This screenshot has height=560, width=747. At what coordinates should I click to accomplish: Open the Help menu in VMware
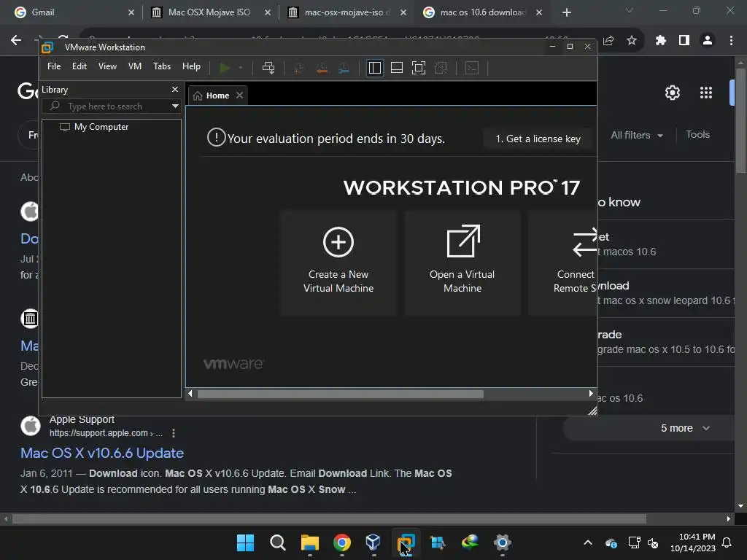191,66
